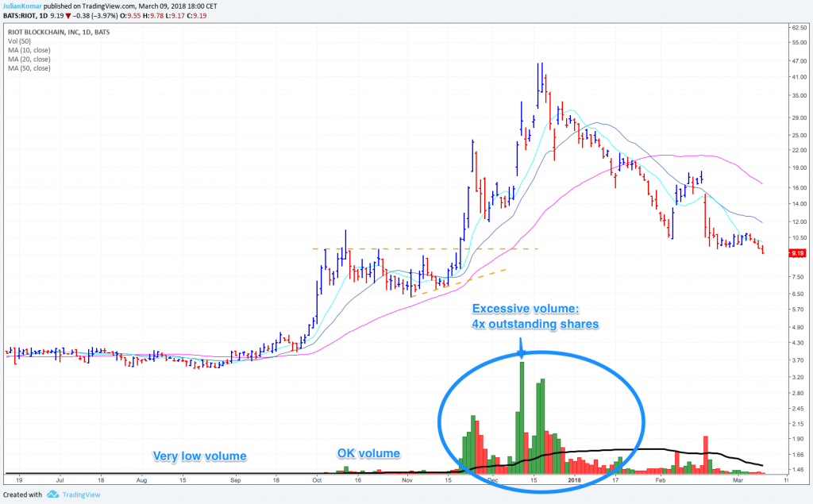The height and width of the screenshot is (504, 813).
Task: Click the 'Excessive volume' text annotation
Action: pos(534,316)
